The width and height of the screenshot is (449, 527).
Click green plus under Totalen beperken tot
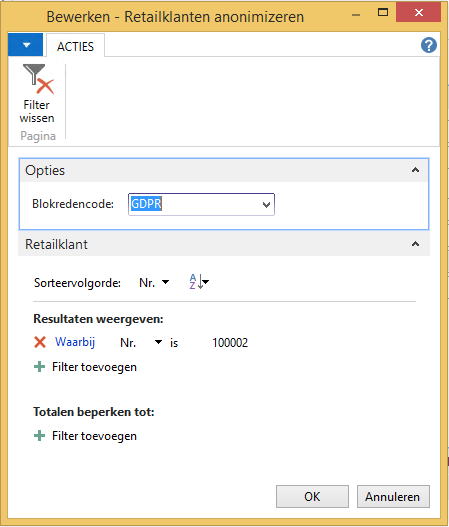pos(40,436)
